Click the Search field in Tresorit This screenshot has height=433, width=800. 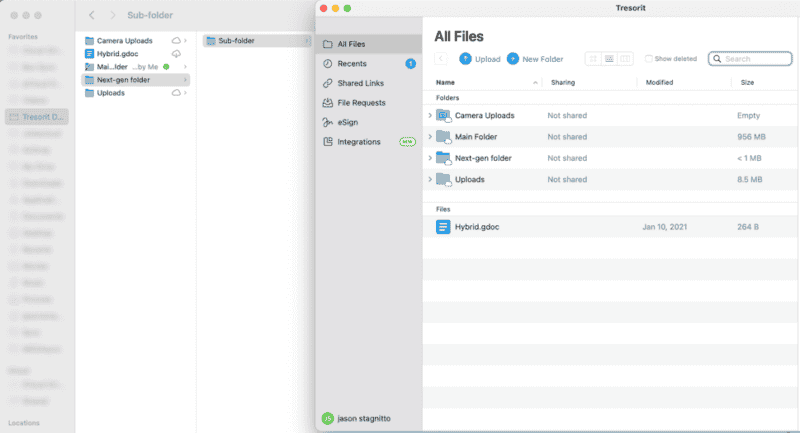750,59
